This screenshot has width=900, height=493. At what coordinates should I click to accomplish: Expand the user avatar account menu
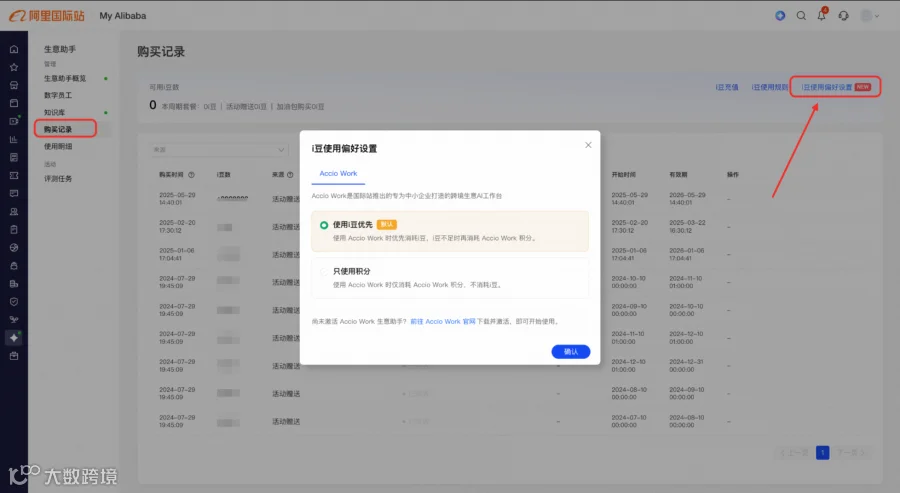tap(870, 16)
